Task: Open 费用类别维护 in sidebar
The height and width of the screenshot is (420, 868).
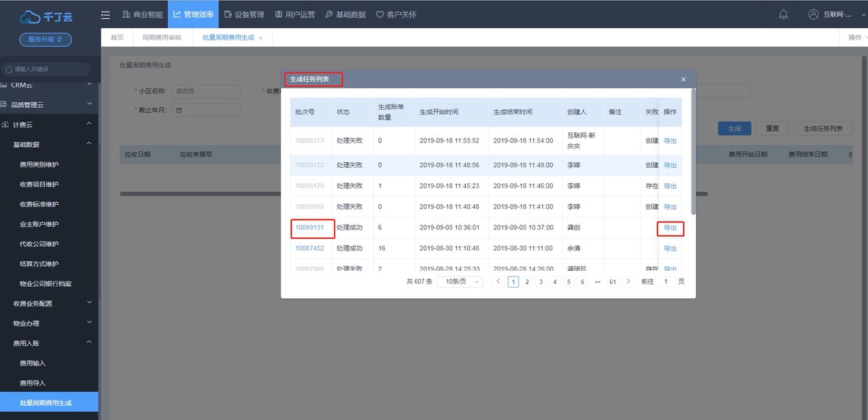Action: pos(39,164)
